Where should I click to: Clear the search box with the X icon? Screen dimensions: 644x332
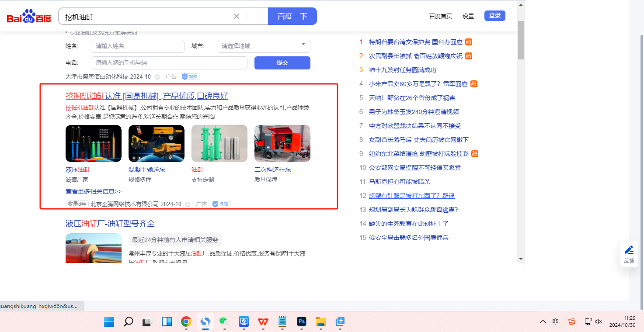[x=237, y=16]
